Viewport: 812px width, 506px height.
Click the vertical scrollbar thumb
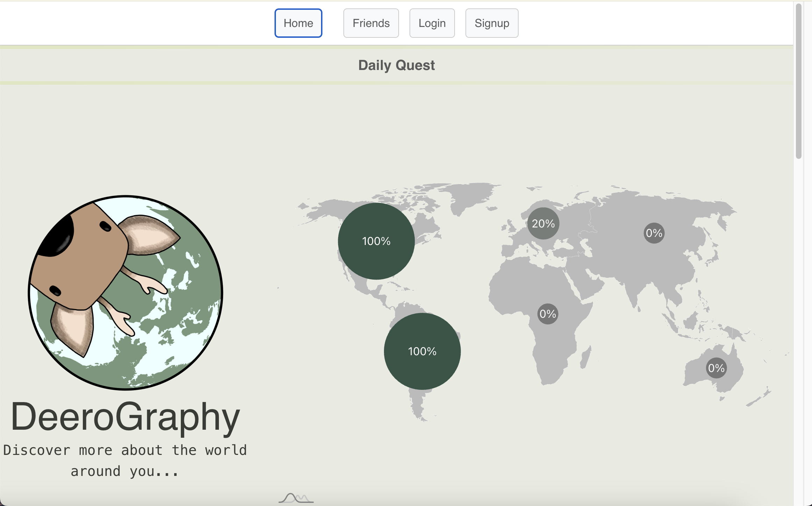coord(798,80)
